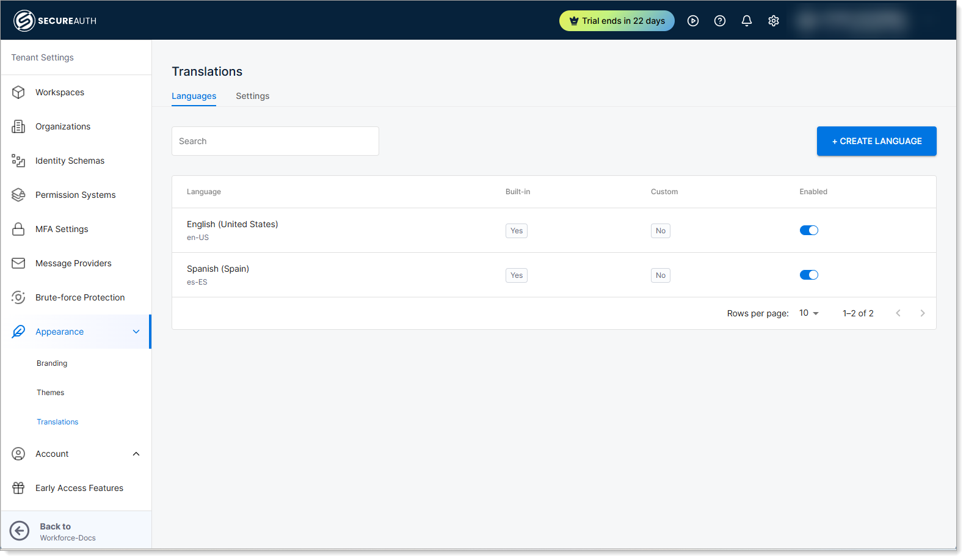Screen dimensions: 966x560
Task: Open the settings gear icon in header
Action: tap(773, 21)
